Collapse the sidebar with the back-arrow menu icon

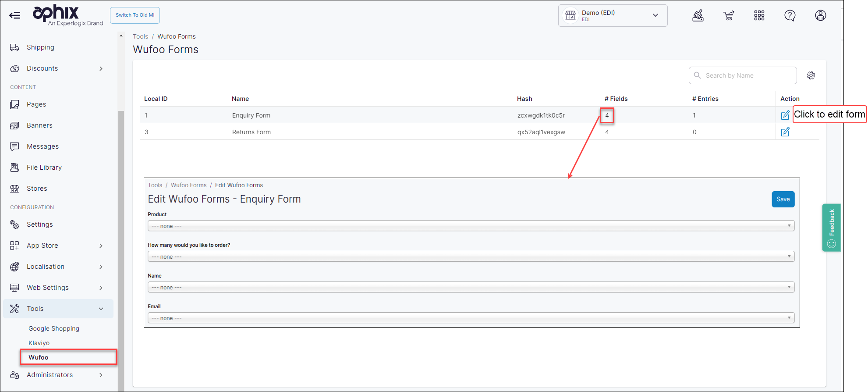tap(14, 15)
